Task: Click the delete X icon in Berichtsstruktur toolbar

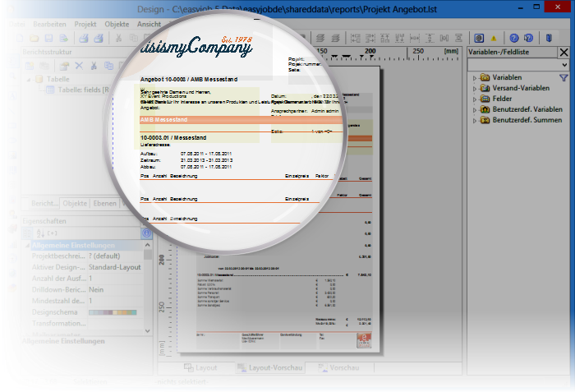Action: tap(79, 66)
